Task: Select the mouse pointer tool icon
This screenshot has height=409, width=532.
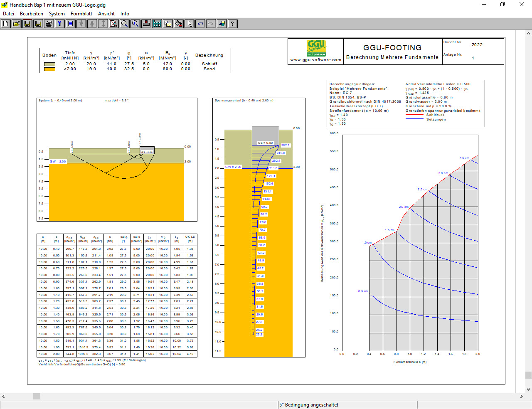Action: click(190, 24)
